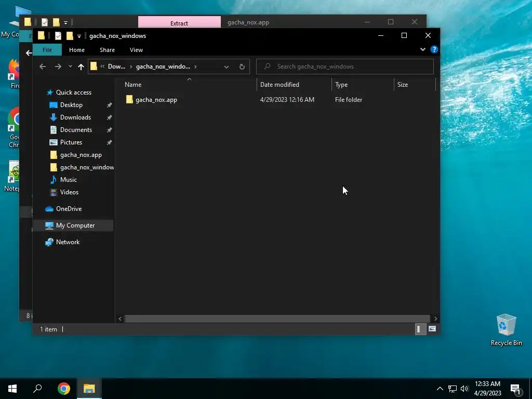Viewport: 532px width, 399px height.
Task: Open Videos in the navigation pane
Action: pos(69,192)
